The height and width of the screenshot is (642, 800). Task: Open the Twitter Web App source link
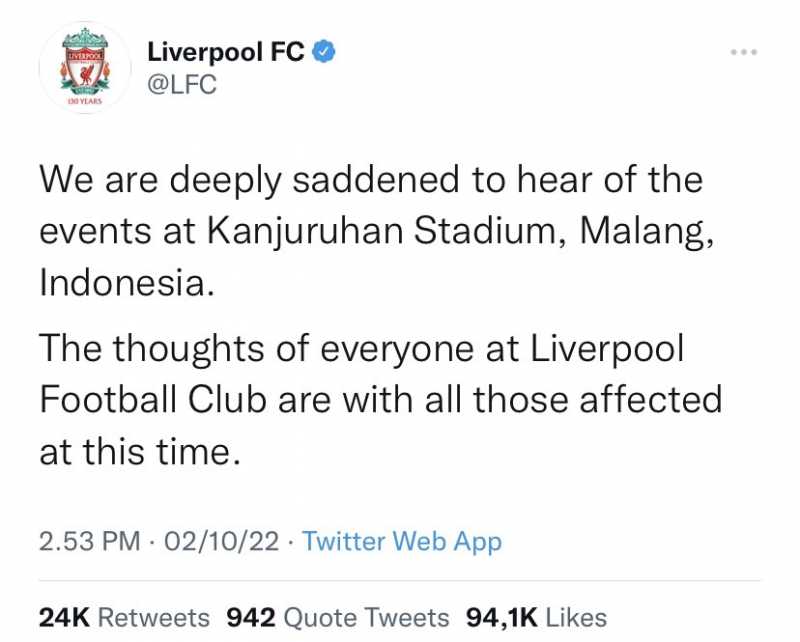coord(402,541)
